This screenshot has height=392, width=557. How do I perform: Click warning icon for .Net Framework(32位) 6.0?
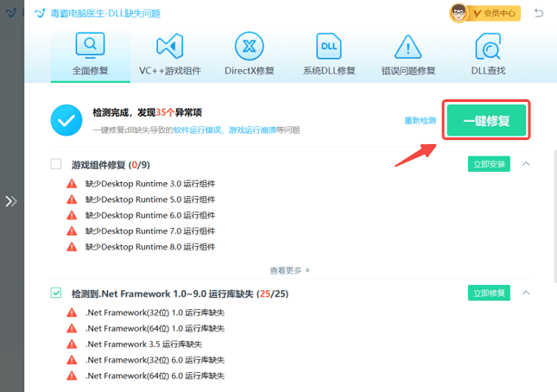tap(72, 360)
